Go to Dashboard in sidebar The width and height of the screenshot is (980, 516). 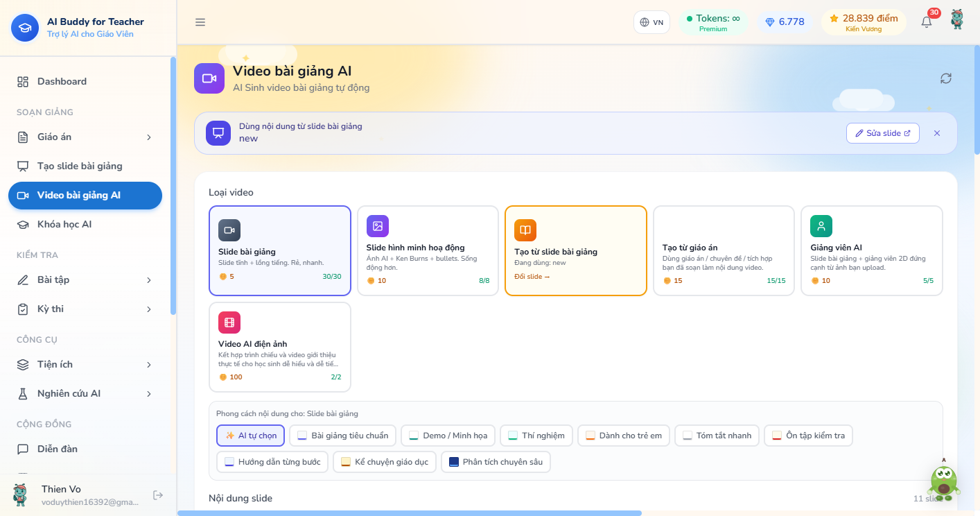tap(85, 82)
